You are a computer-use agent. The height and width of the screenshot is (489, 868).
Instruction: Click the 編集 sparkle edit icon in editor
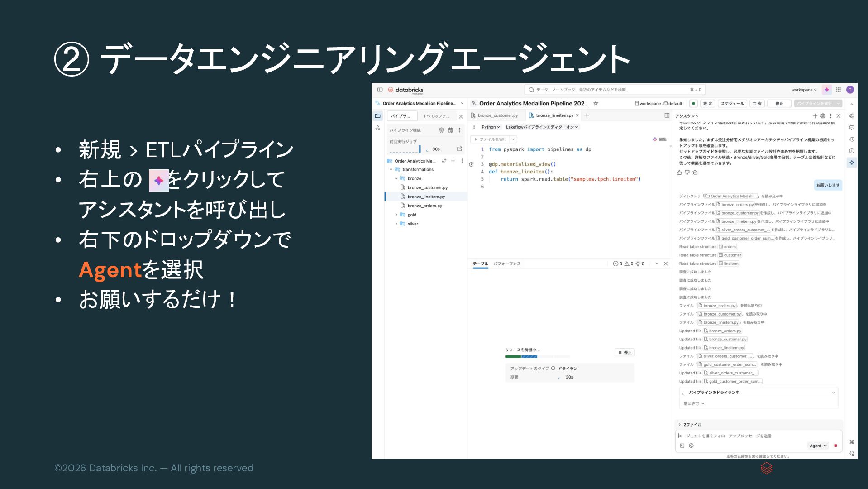click(x=659, y=139)
